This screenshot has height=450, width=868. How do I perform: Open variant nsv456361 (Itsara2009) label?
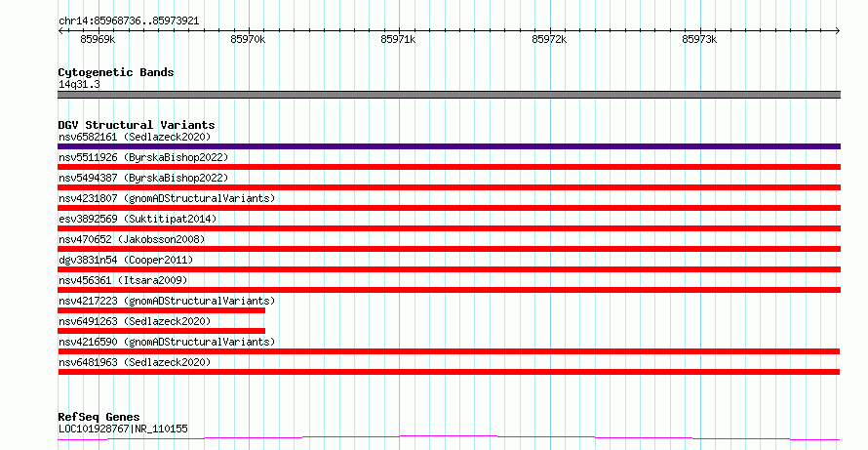tap(123, 280)
